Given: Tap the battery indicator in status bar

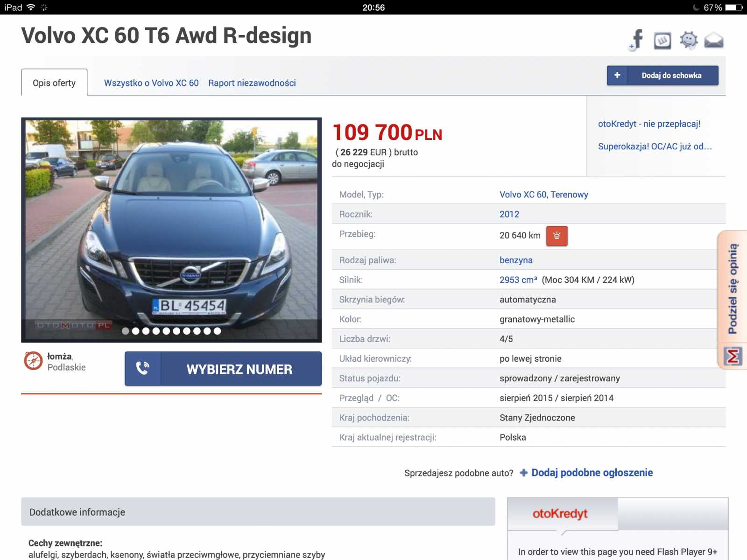Looking at the screenshot, I should click(x=734, y=7).
